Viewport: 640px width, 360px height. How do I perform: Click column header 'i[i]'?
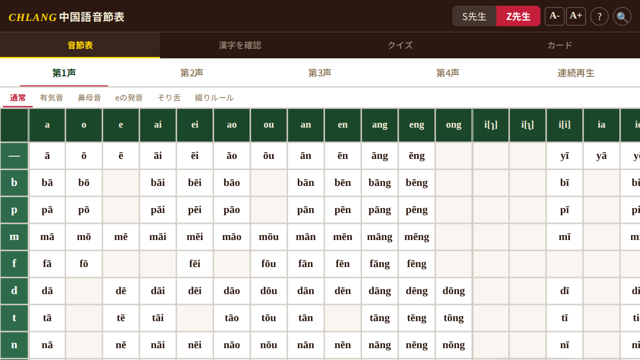point(564,125)
